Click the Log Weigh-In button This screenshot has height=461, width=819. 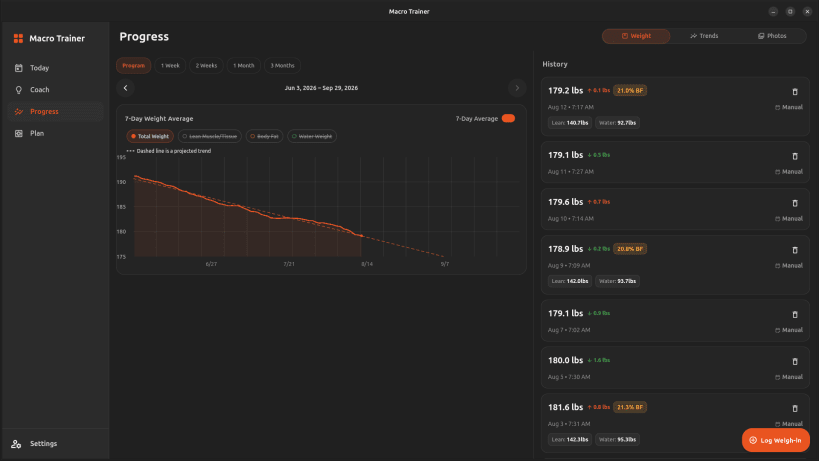(776, 440)
